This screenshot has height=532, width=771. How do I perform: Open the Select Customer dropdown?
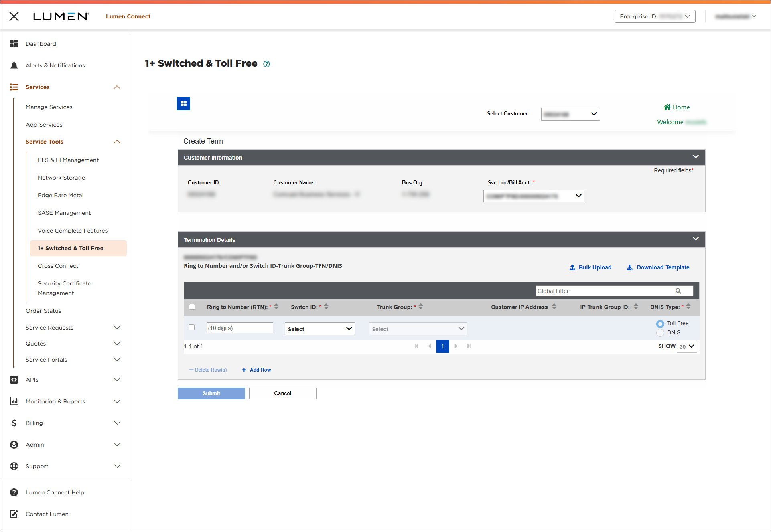pos(570,114)
